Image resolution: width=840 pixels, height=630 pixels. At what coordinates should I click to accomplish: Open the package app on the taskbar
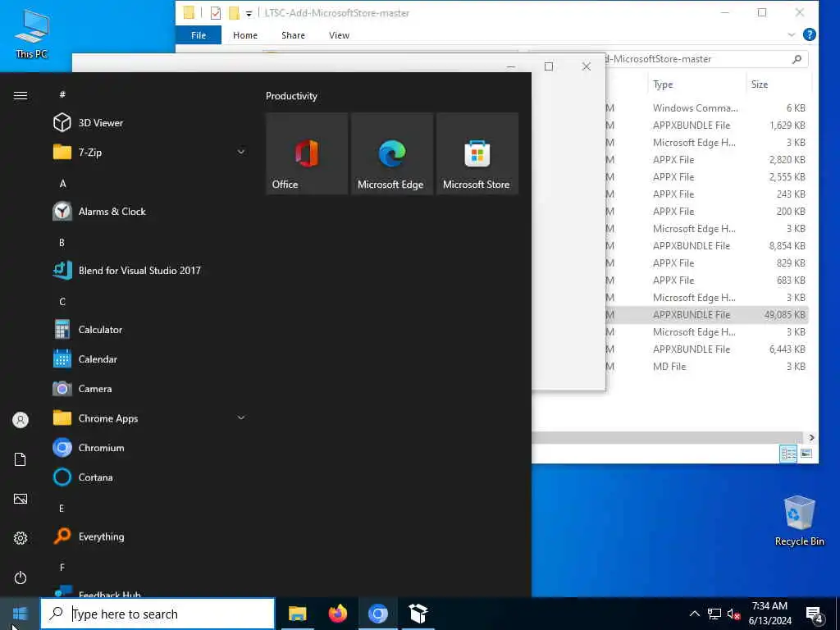click(x=418, y=614)
